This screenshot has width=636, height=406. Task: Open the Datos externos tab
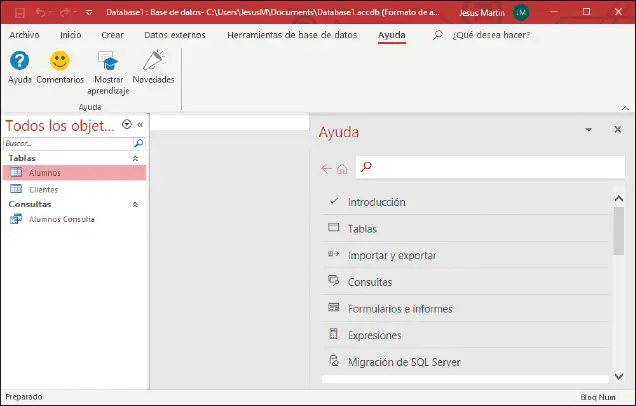174,35
